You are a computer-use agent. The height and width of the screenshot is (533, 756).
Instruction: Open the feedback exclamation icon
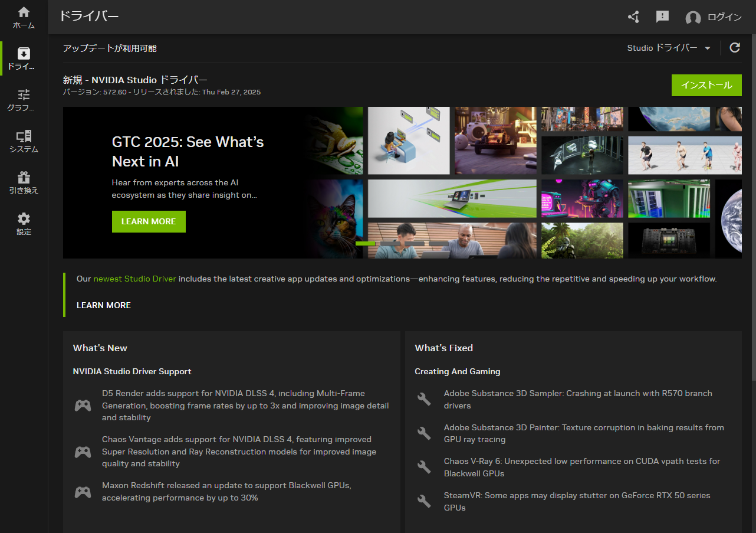click(662, 17)
